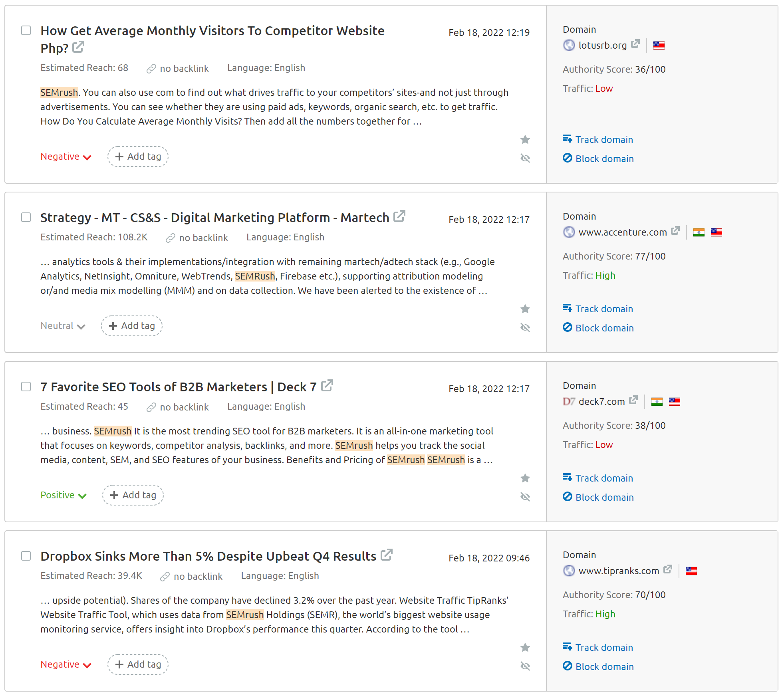Add tag to the deck7.com mention
The height and width of the screenshot is (696, 784).
coord(133,495)
